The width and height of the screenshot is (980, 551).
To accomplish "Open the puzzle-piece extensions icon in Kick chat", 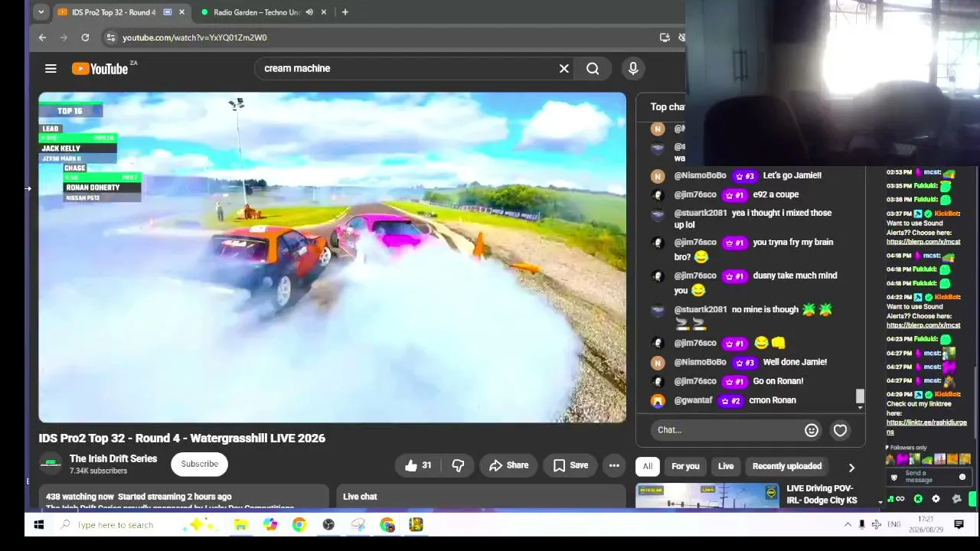I will pos(956,499).
